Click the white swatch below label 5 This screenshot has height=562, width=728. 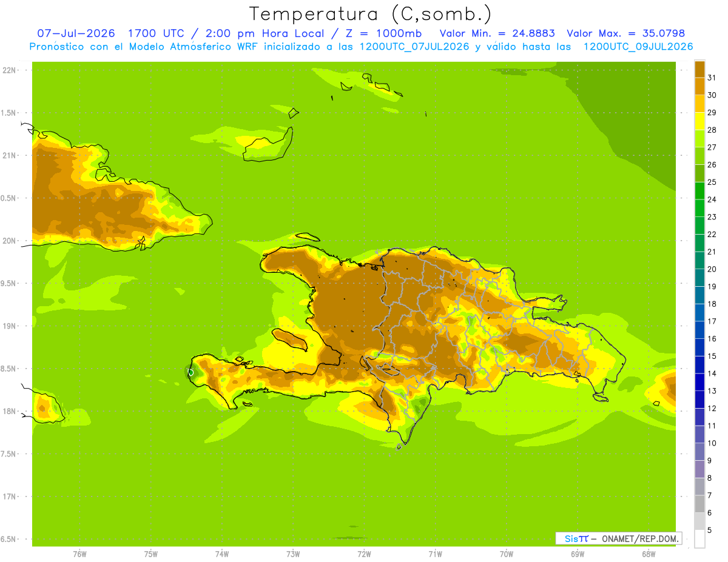pos(699,539)
